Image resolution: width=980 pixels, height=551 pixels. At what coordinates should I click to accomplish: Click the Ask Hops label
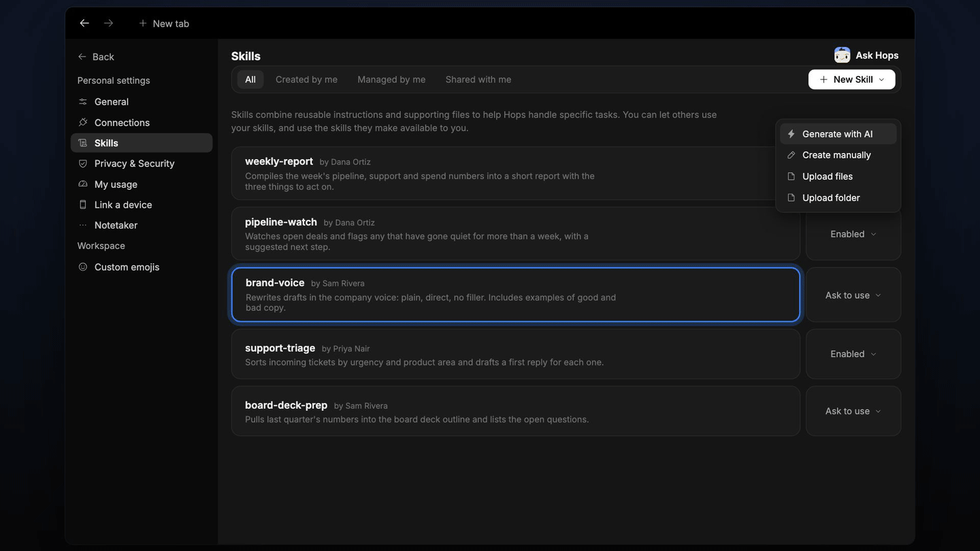(877, 55)
